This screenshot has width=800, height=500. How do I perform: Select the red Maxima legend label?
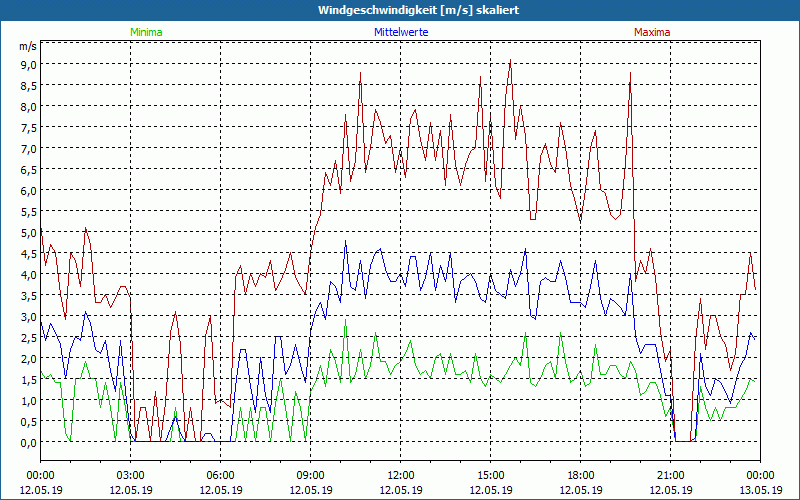[x=652, y=32]
